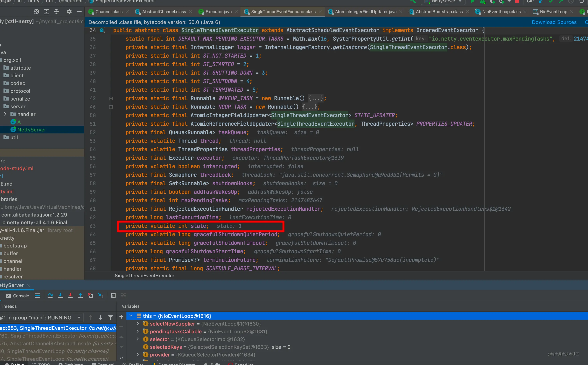
Task: Expand the pendingTasksCallable variable
Action: tap(138, 331)
